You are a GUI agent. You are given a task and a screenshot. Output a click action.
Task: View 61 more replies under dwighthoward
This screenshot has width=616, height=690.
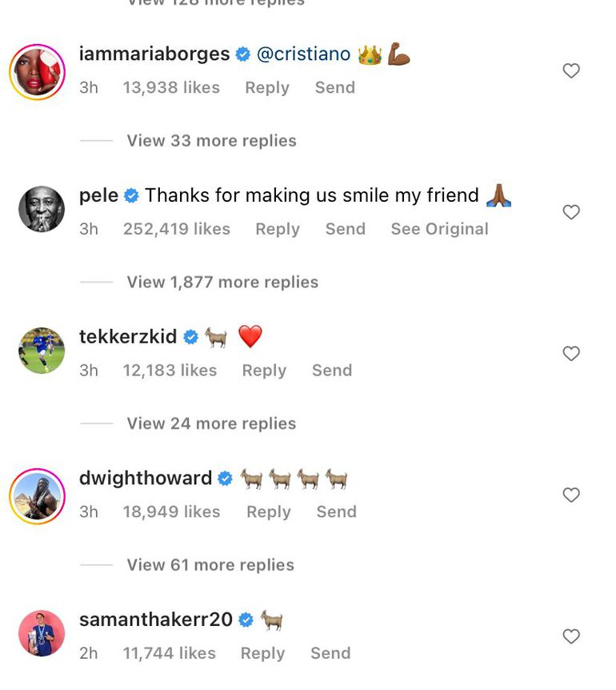(x=210, y=565)
